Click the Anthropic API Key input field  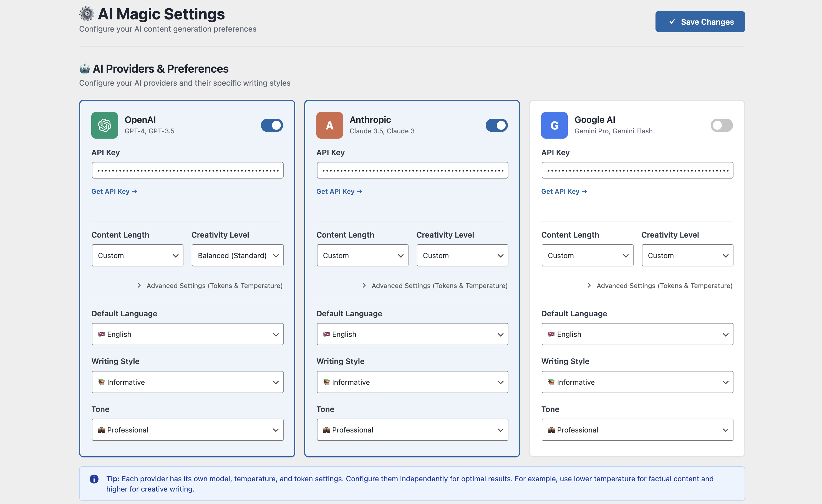click(412, 170)
